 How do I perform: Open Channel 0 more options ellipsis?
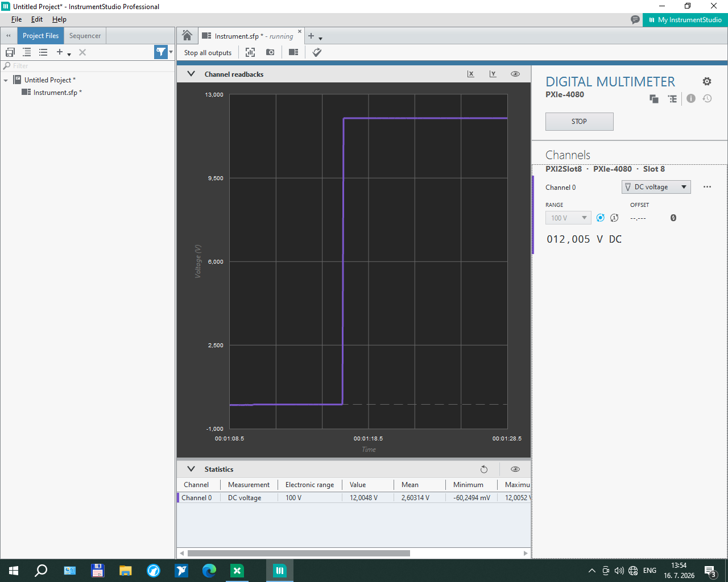[x=707, y=187]
